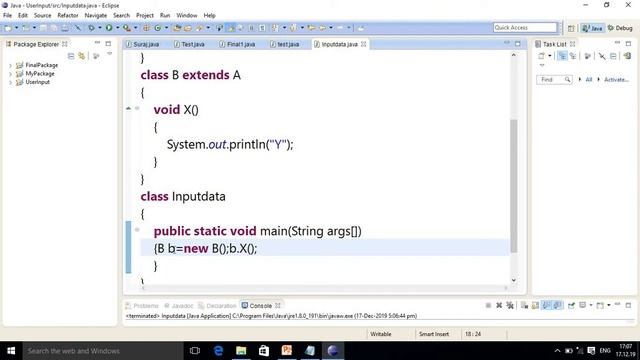Maximize the editor area
Image resolution: width=640 pixels, height=360 pixels.
point(518,44)
